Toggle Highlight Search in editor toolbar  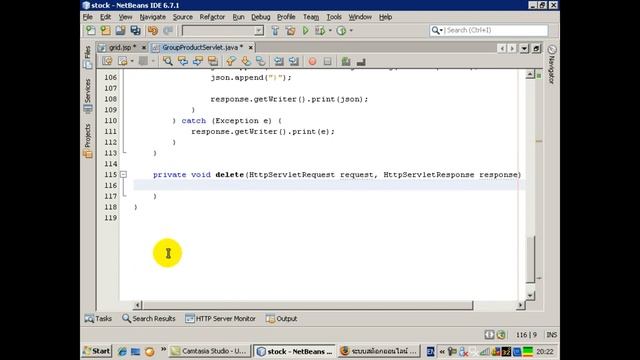(x=213, y=61)
